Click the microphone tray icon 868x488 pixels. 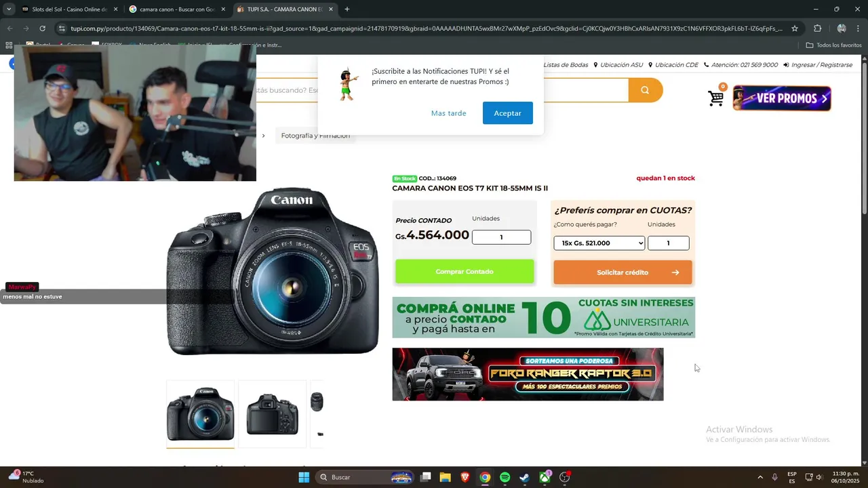click(775, 477)
